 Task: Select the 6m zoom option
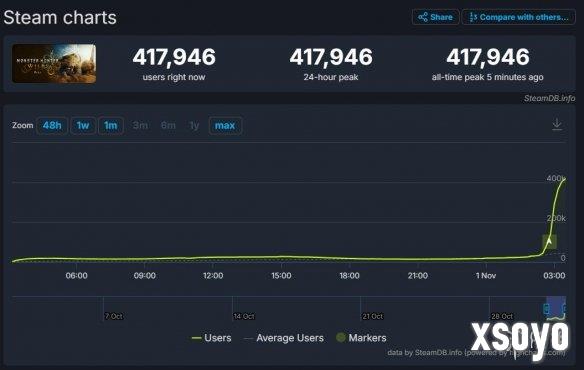click(168, 126)
